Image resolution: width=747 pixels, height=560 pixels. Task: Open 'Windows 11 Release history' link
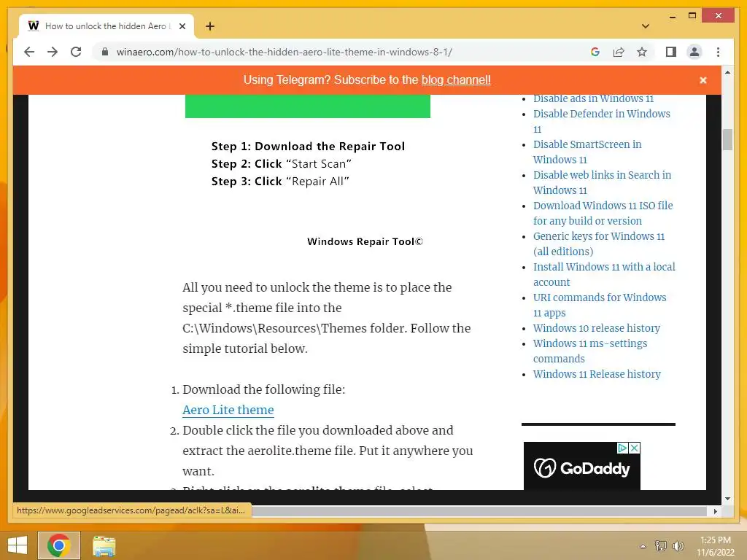pyautogui.click(x=597, y=374)
